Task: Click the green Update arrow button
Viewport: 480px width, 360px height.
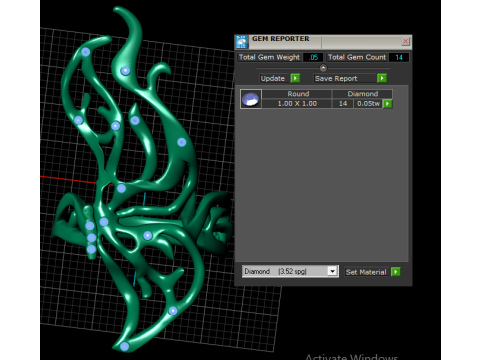Action: (295, 78)
